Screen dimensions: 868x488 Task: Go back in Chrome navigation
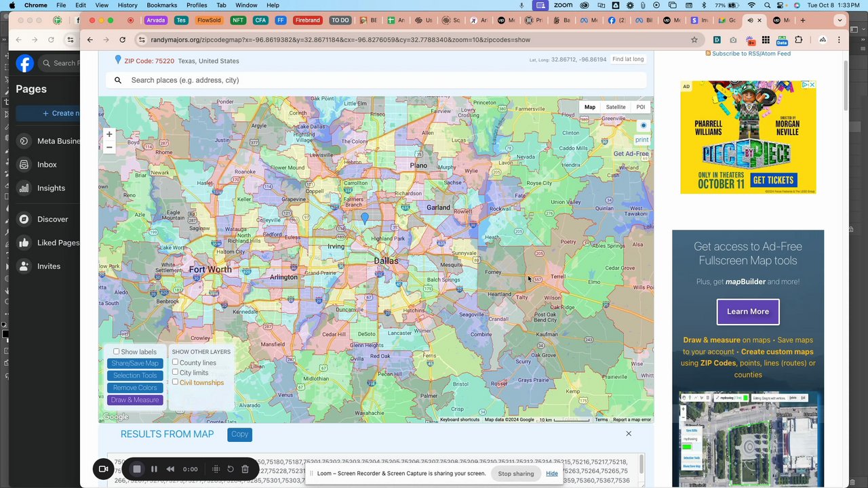point(90,40)
